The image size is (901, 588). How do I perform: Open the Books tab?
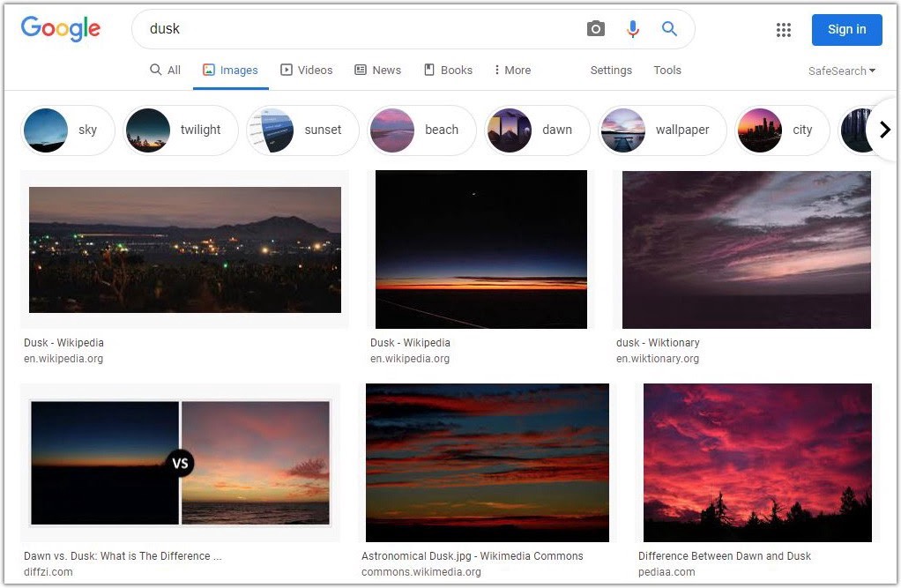[x=449, y=71]
